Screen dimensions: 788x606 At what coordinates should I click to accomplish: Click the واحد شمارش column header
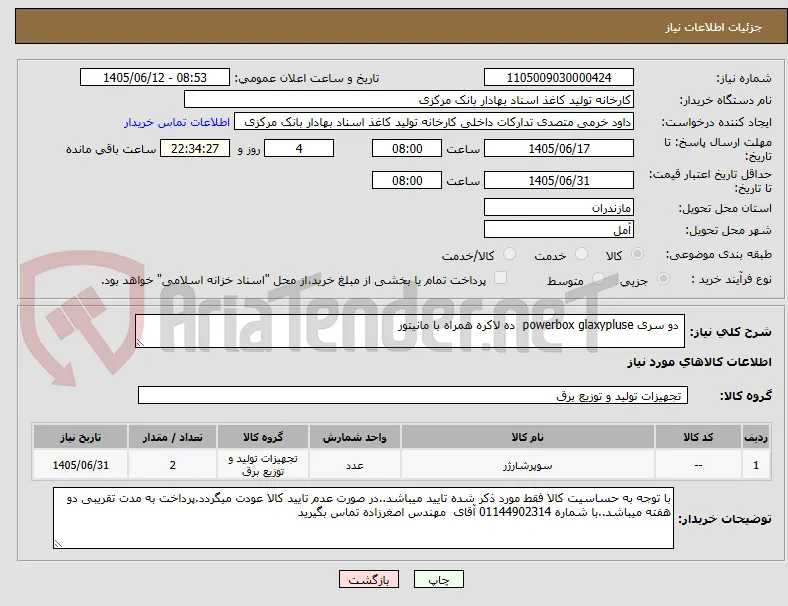[x=355, y=437]
